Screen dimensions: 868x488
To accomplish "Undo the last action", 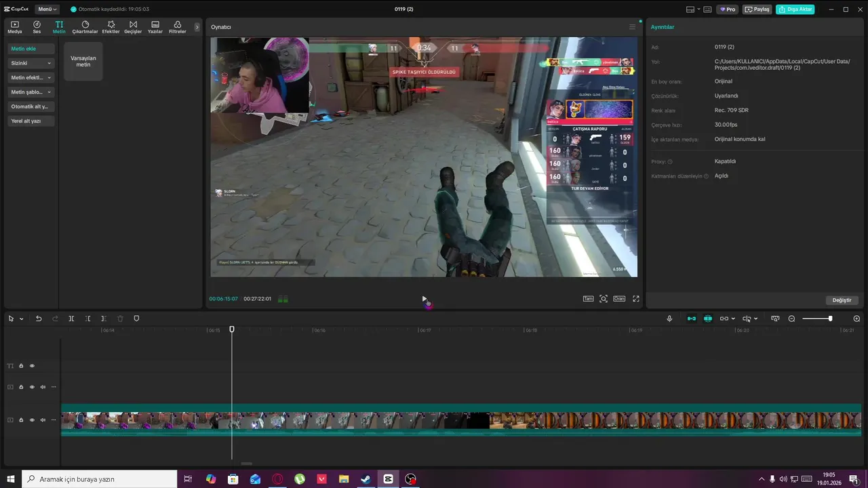I will pos(39,319).
